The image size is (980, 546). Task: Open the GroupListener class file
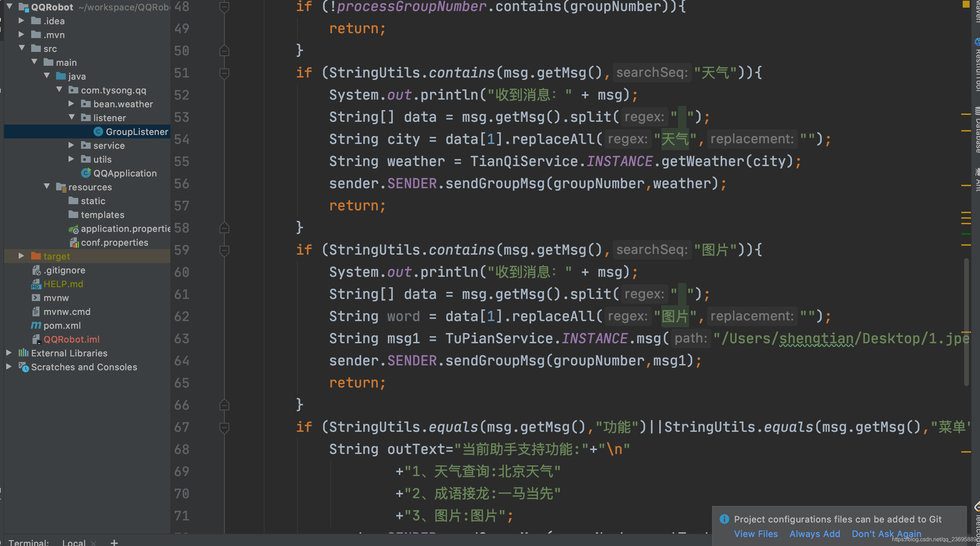pyautogui.click(x=136, y=131)
